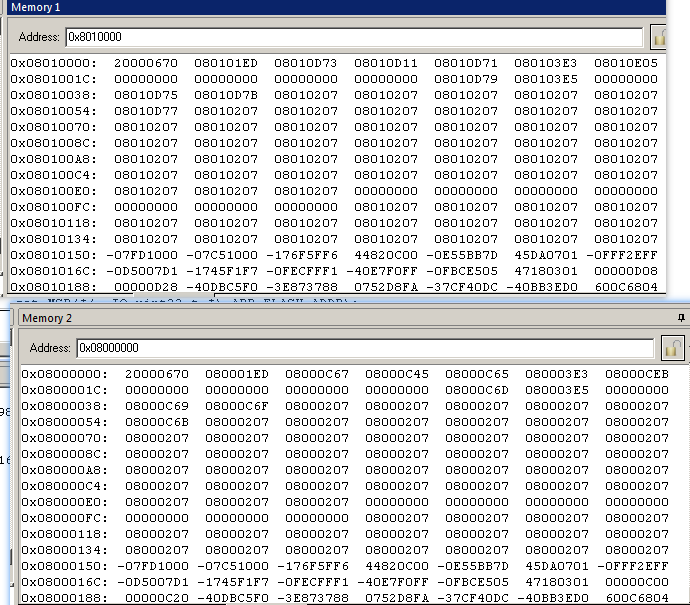This screenshot has height=605, width=690.
Task: Select value 080001ED in Memory 2
Action: [x=237, y=374]
